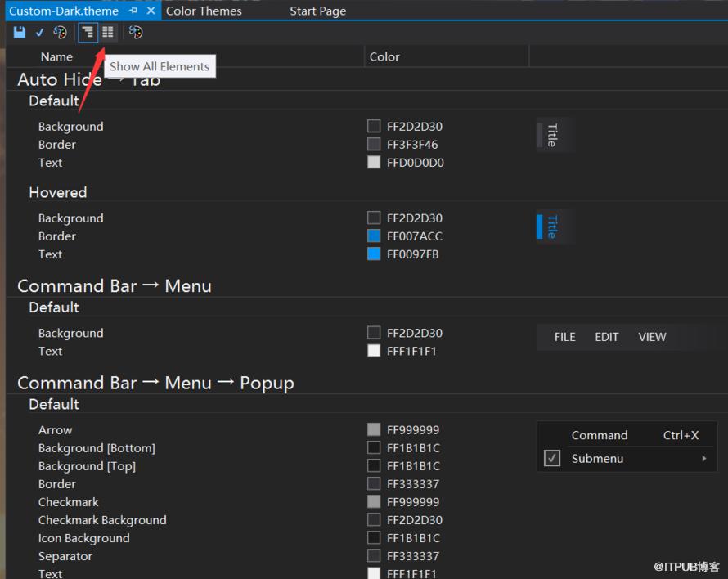
Task: Click the FF0097FB bright blue swatch
Action: point(374,254)
